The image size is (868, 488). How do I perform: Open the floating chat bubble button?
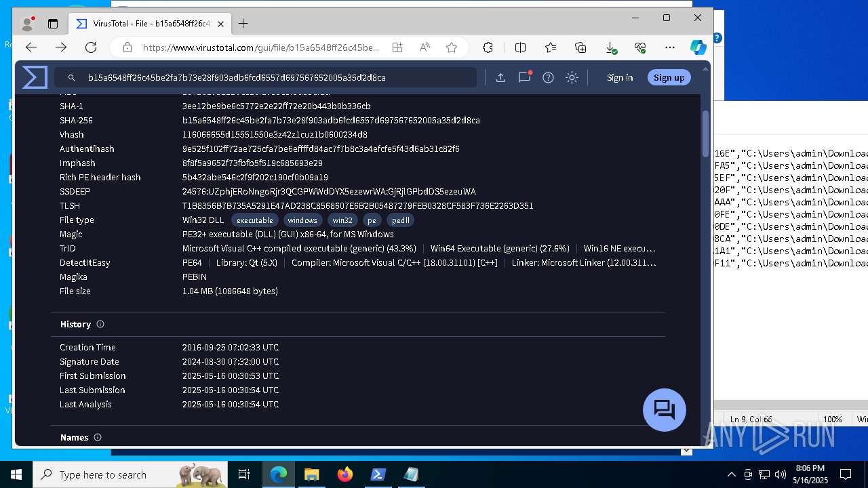tap(665, 410)
